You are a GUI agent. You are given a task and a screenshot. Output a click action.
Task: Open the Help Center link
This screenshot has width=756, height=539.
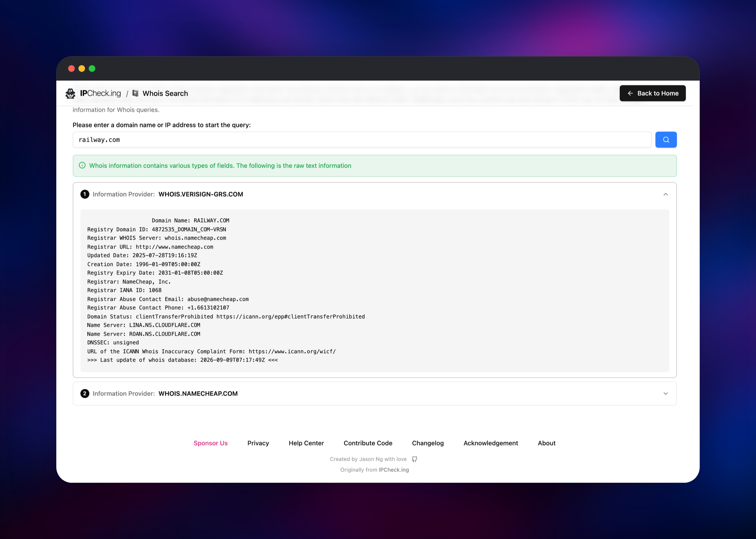coord(306,443)
